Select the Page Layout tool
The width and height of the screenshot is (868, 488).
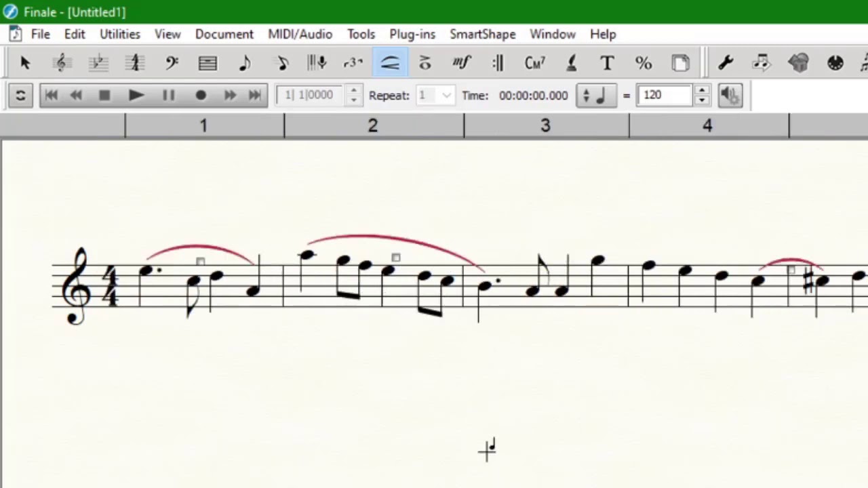[x=680, y=63]
